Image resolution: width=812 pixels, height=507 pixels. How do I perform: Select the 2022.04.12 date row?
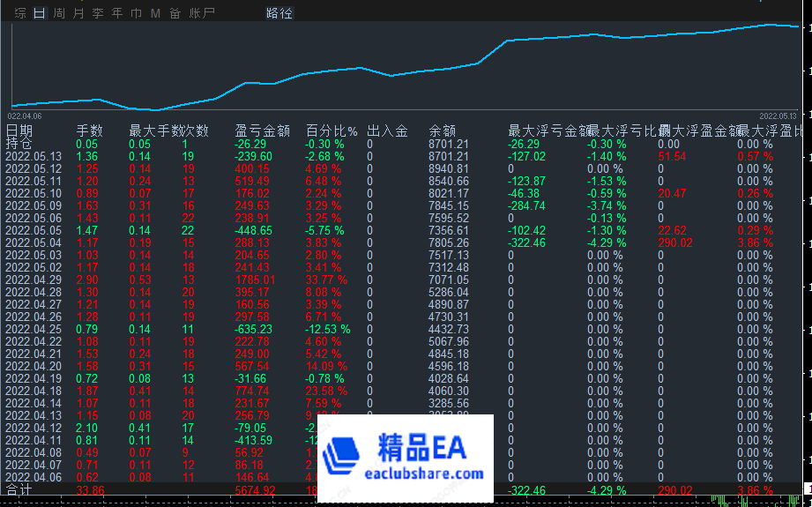pos(34,429)
